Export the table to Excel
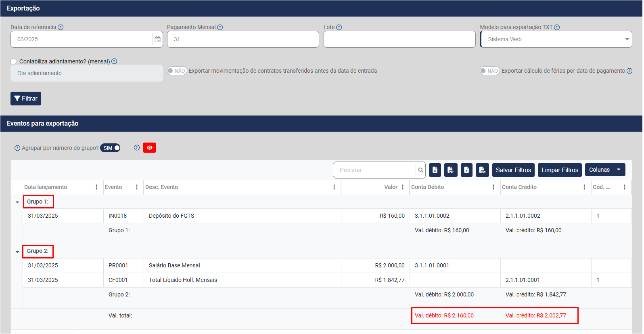Screen dimensions: 644x334 466,170
